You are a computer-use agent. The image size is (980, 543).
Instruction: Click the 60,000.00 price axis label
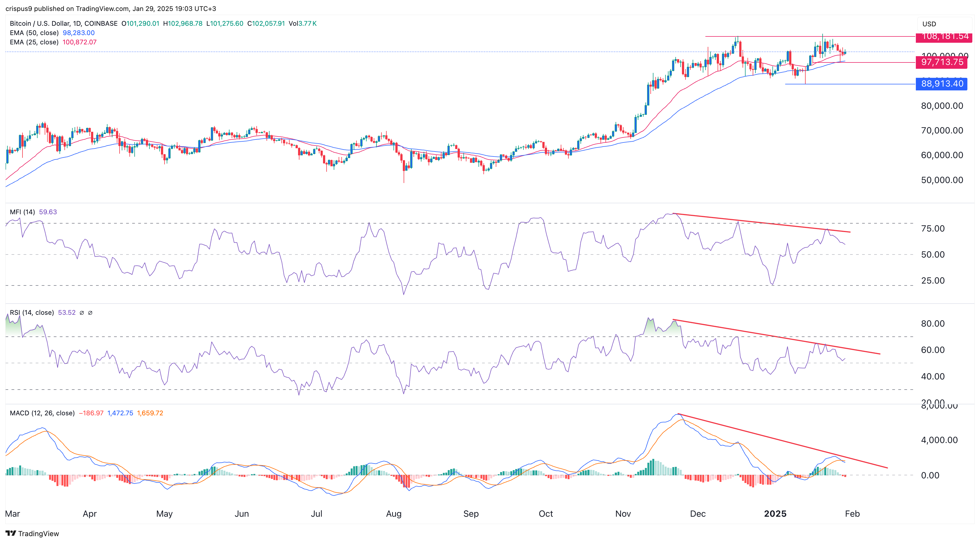coord(942,155)
